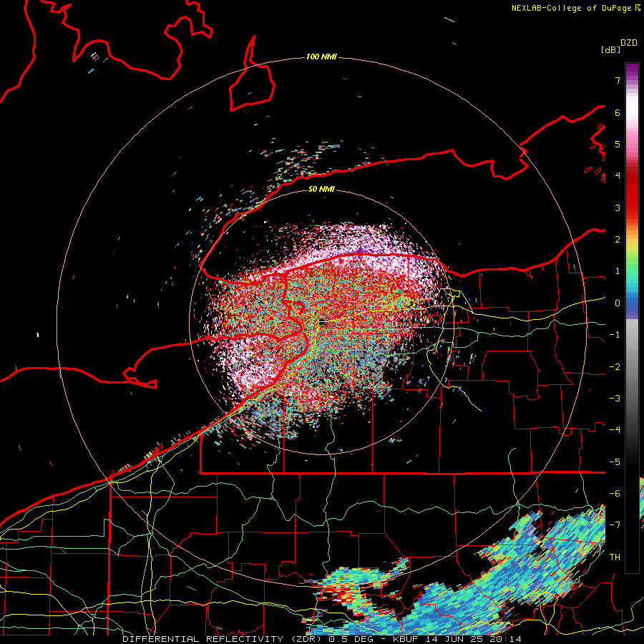The height and width of the screenshot is (644, 644).
Task: Click the 6 value on the scale
Action: (618, 112)
